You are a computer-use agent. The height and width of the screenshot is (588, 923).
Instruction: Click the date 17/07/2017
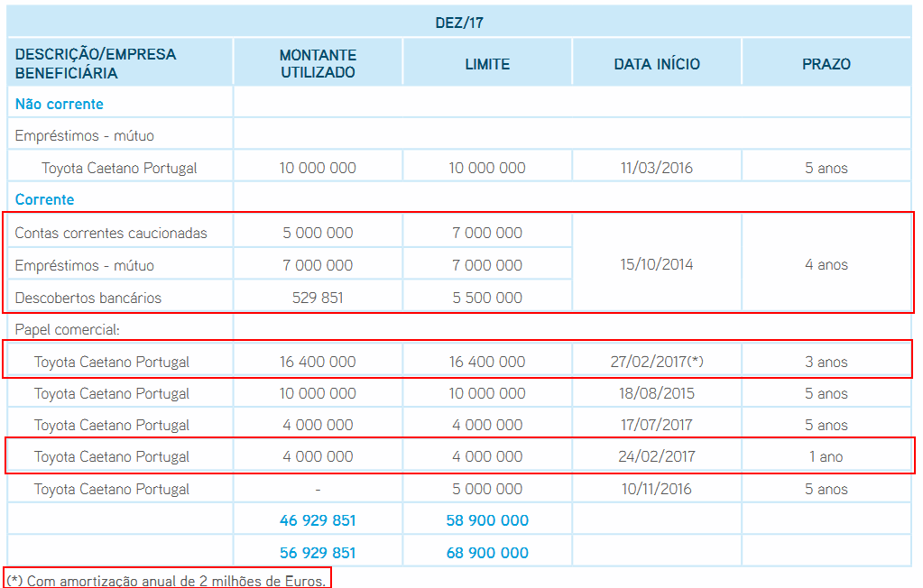(657, 425)
